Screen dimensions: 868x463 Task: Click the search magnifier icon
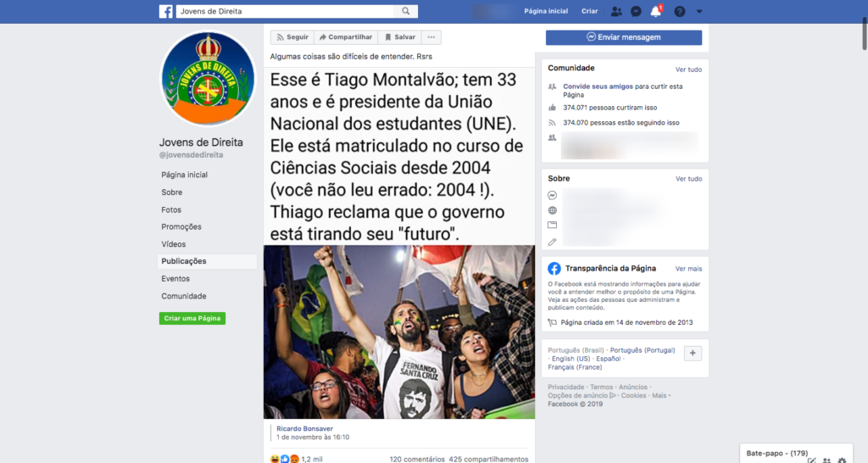pyautogui.click(x=406, y=11)
